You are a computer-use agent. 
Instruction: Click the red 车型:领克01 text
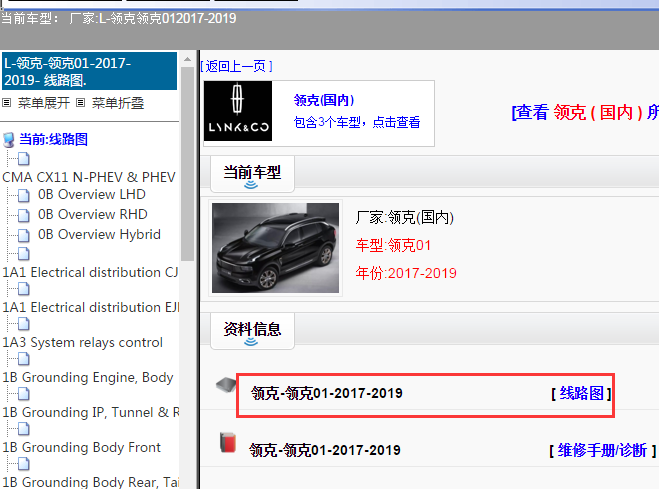(x=393, y=245)
